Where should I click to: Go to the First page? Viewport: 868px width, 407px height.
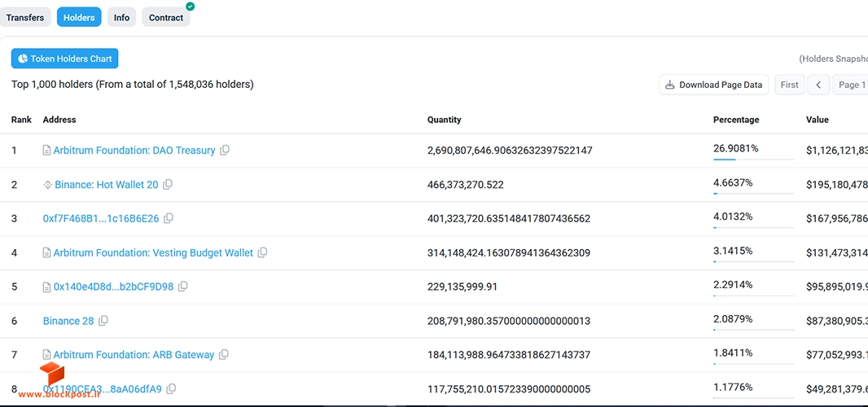click(x=789, y=85)
